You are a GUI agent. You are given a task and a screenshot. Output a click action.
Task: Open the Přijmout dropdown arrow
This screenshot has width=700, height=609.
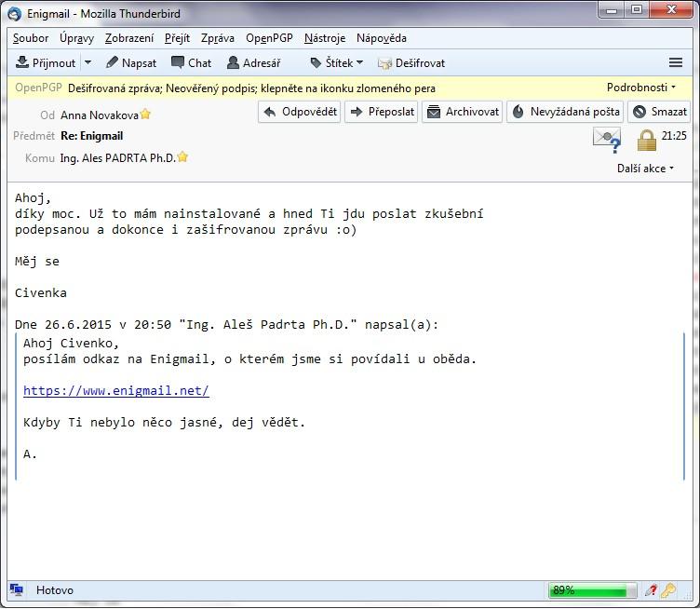[x=87, y=63]
